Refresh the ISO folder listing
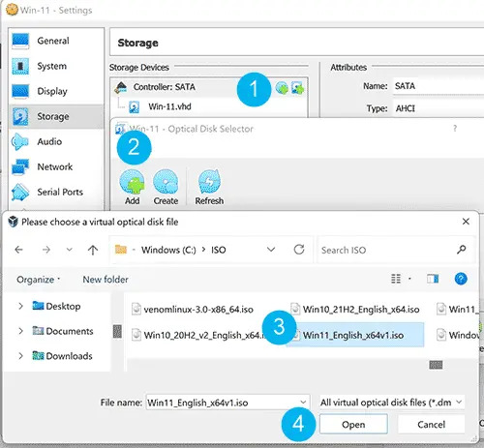484x448 pixels. 299,250
